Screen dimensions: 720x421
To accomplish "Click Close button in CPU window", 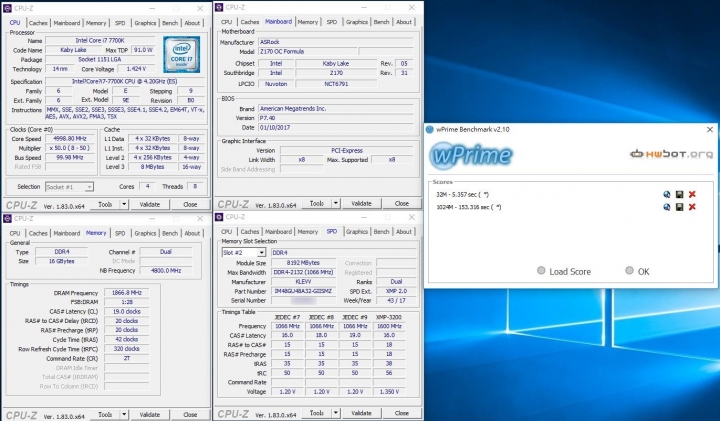I will (x=190, y=204).
